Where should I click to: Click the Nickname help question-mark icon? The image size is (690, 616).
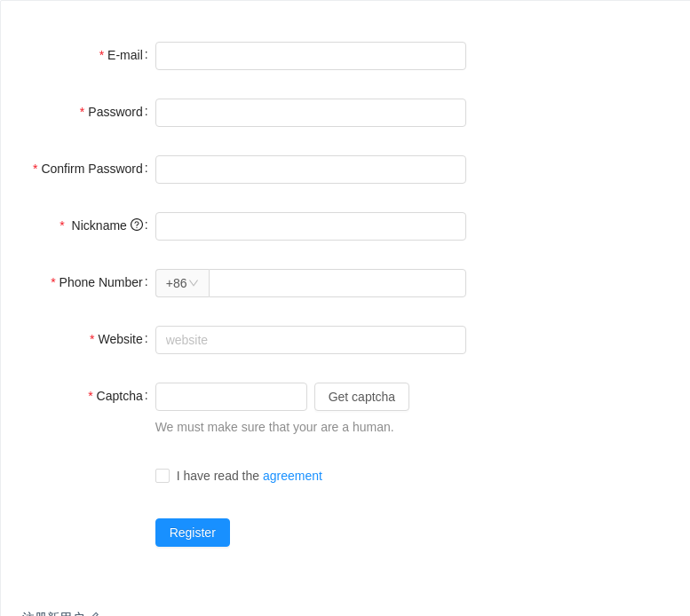coord(137,225)
